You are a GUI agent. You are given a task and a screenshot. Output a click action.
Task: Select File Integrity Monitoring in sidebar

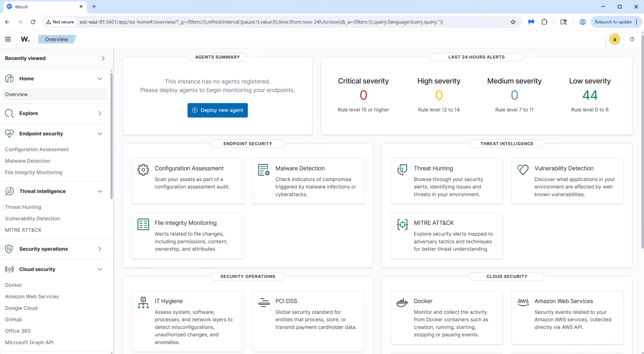[33, 172]
